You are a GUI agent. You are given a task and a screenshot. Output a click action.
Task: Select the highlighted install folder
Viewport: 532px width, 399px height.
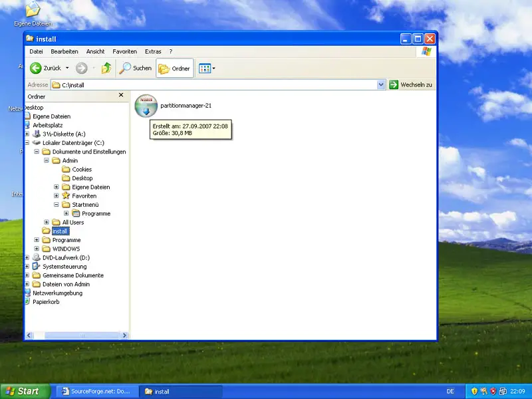61,231
